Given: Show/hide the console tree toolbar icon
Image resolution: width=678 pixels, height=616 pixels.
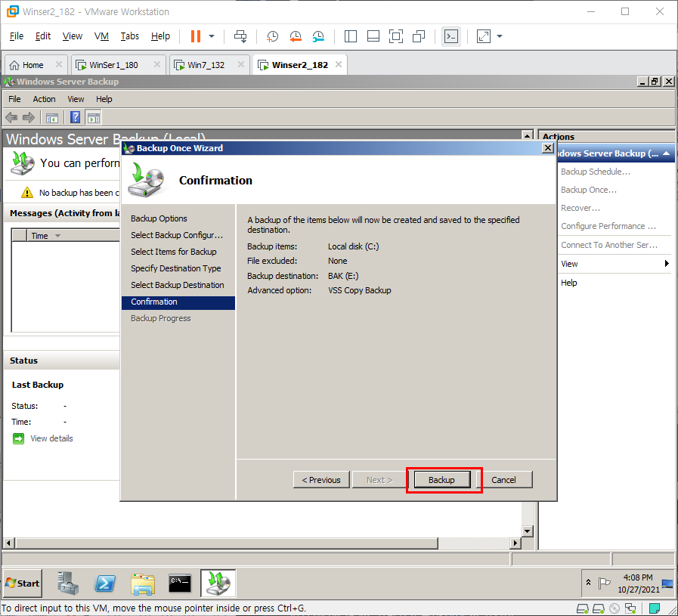Looking at the screenshot, I should pyautogui.click(x=52, y=118).
